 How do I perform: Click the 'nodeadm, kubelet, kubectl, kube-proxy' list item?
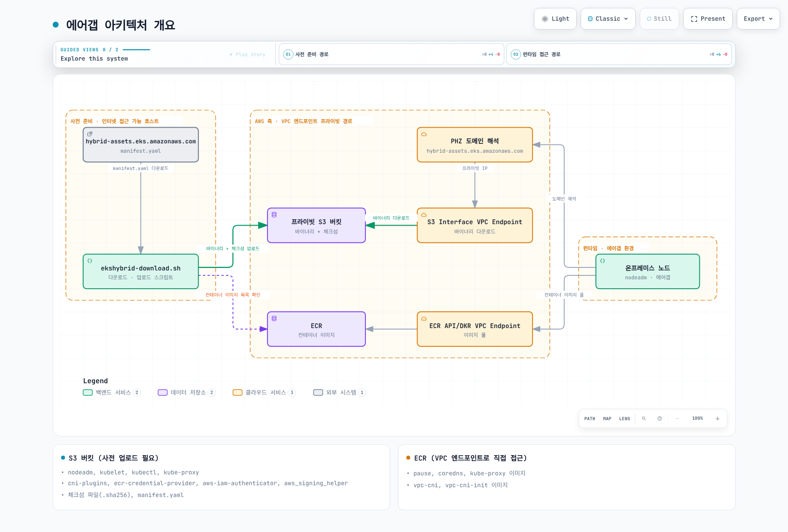coord(133,472)
